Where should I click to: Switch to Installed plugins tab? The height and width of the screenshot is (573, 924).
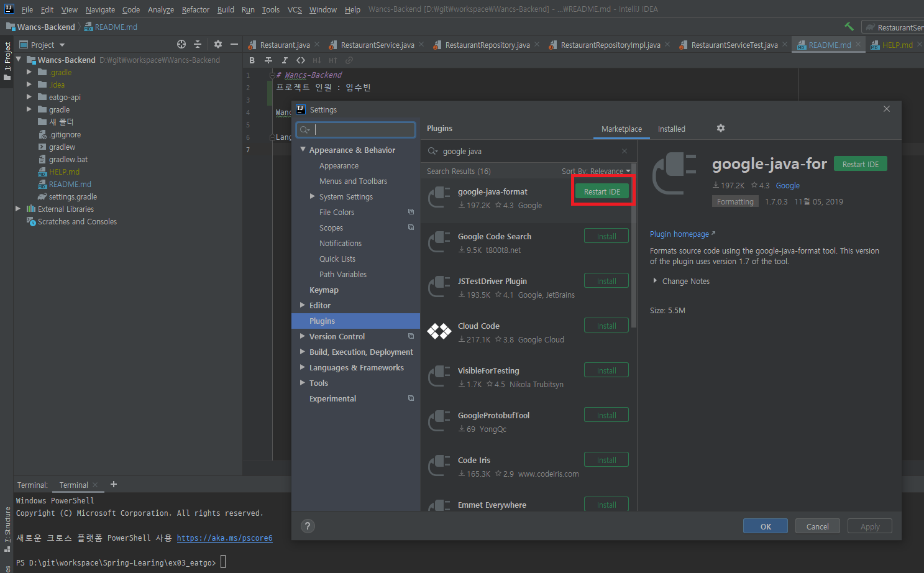672,129
